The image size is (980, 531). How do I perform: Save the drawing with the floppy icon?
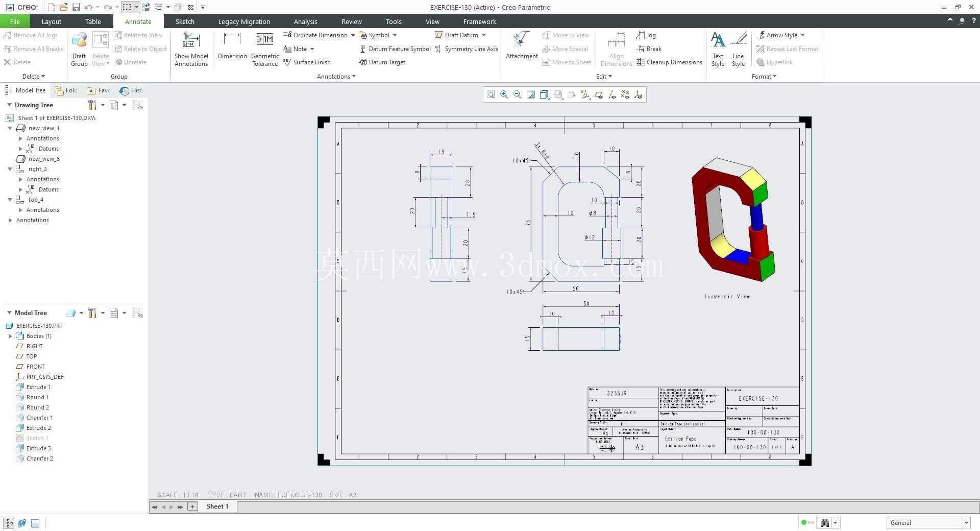click(x=76, y=7)
